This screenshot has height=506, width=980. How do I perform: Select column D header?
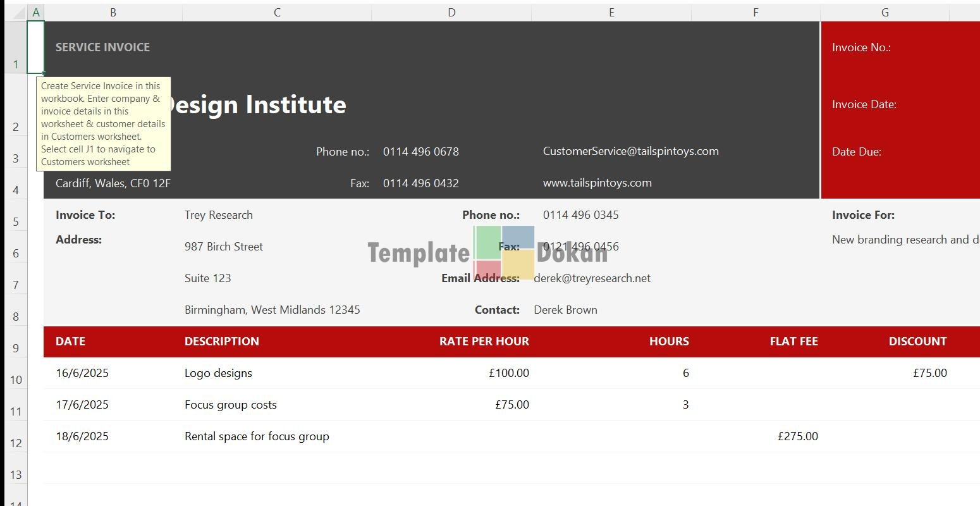451,13
